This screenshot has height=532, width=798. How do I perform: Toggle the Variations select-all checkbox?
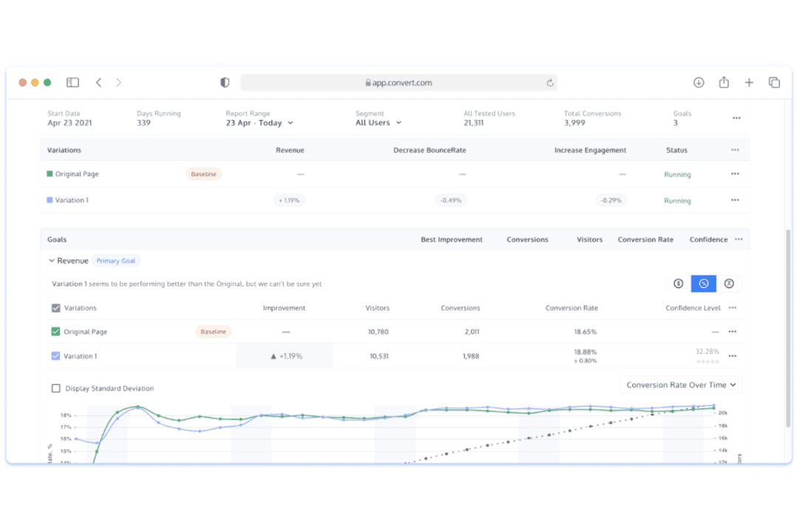56,308
